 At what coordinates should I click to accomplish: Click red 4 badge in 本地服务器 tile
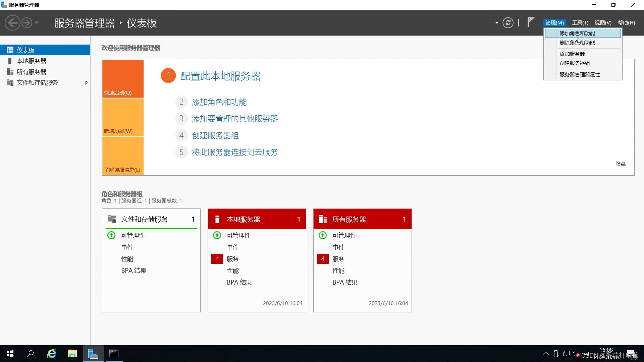tap(217, 259)
